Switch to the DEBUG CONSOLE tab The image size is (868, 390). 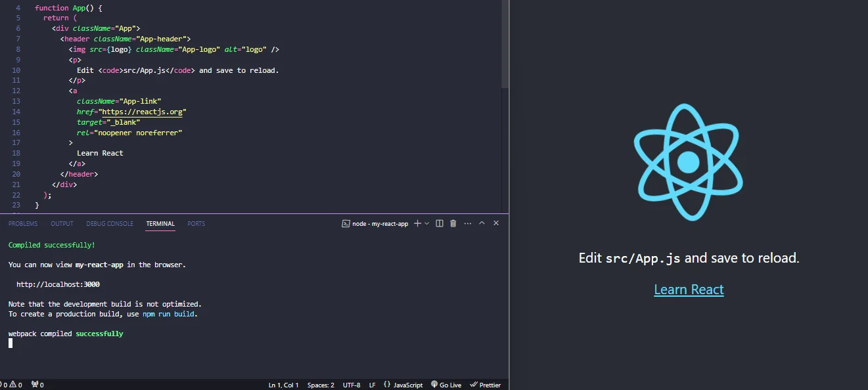click(x=110, y=224)
